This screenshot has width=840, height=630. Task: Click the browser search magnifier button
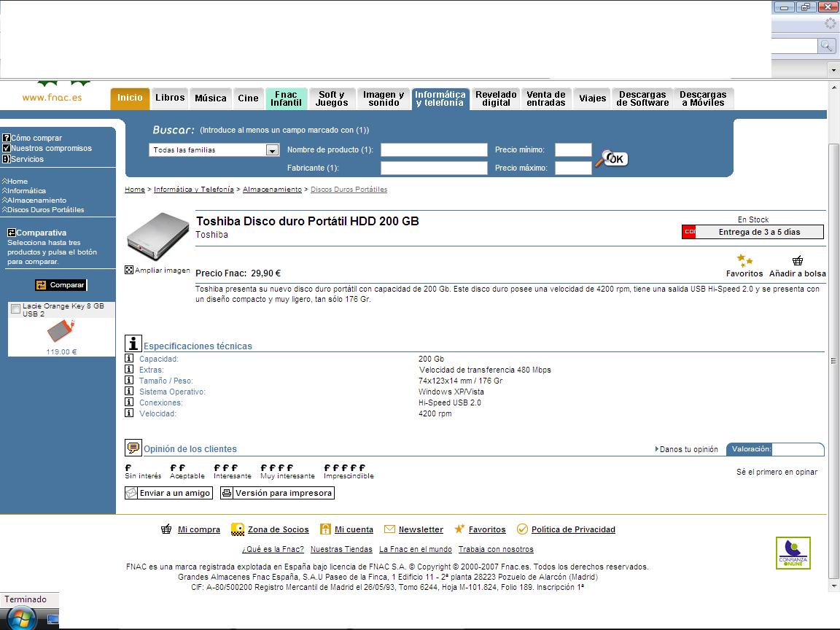tap(827, 46)
